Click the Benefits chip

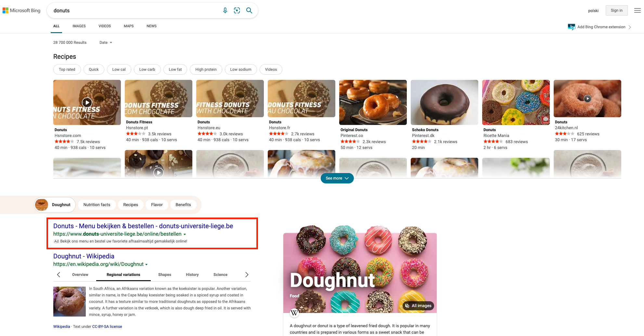(x=183, y=205)
